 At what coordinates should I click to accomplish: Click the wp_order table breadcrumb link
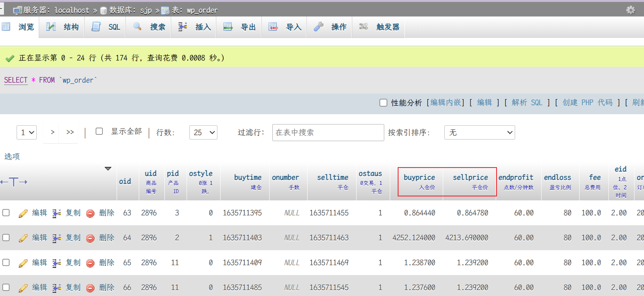(202, 10)
